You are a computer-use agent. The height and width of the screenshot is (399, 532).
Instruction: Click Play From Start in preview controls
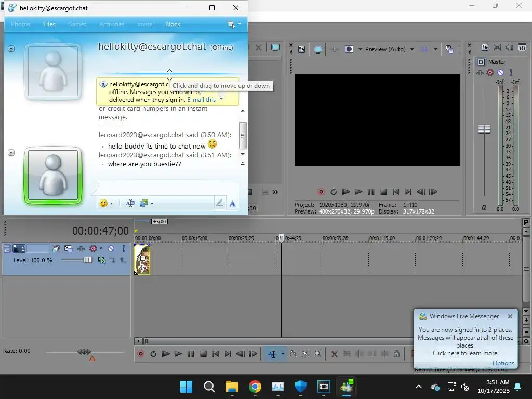coord(345,192)
